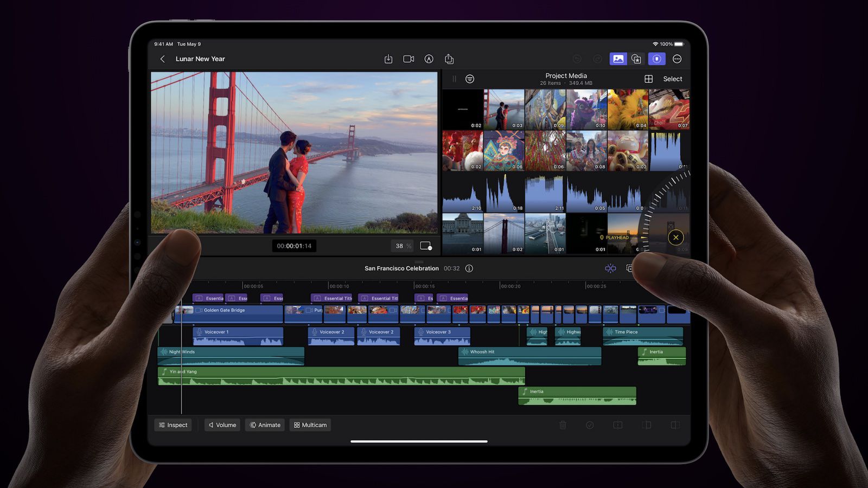
Task: Open the more options ellipsis menu
Action: tap(676, 59)
